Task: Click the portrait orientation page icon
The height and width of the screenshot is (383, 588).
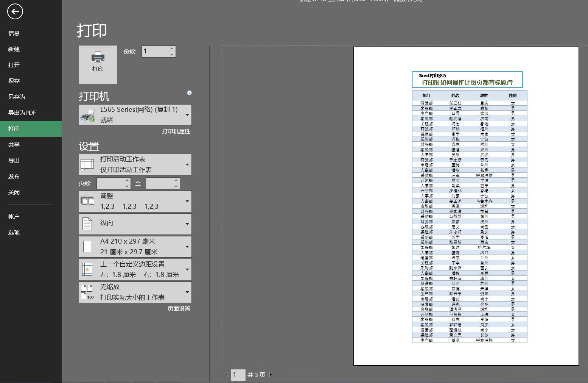Action: tap(88, 224)
